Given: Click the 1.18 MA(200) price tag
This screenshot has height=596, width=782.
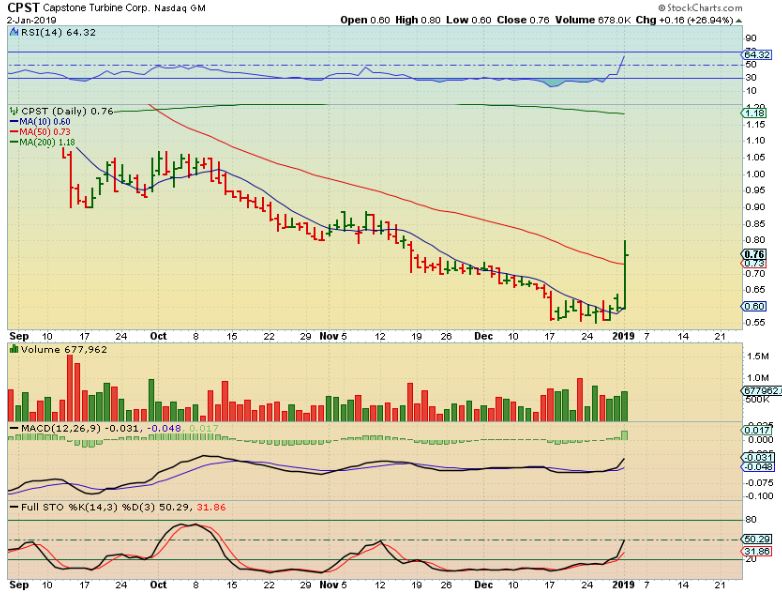Looking at the screenshot, I should [754, 113].
